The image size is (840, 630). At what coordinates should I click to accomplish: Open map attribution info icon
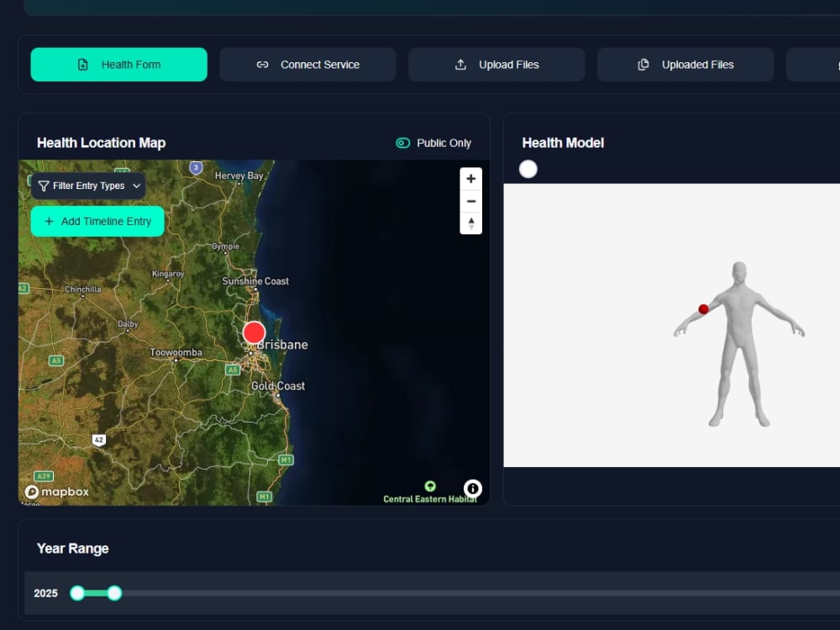(x=472, y=489)
